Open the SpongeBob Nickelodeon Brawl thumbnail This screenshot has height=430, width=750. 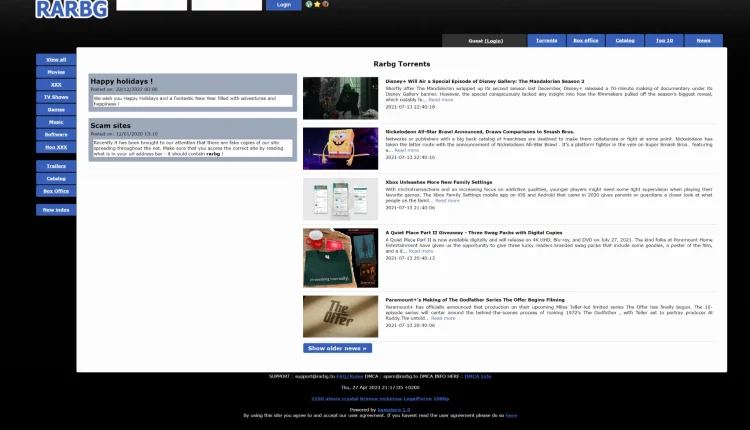pyautogui.click(x=340, y=147)
